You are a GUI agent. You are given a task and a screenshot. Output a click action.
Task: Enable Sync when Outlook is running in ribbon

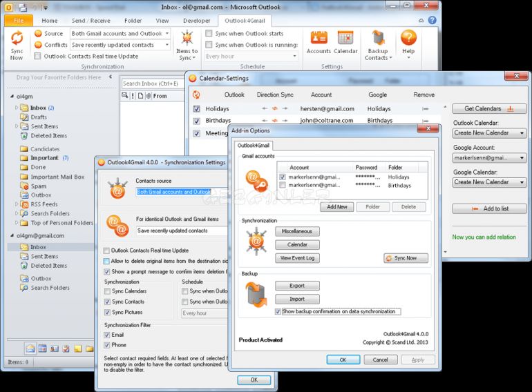tap(209, 44)
